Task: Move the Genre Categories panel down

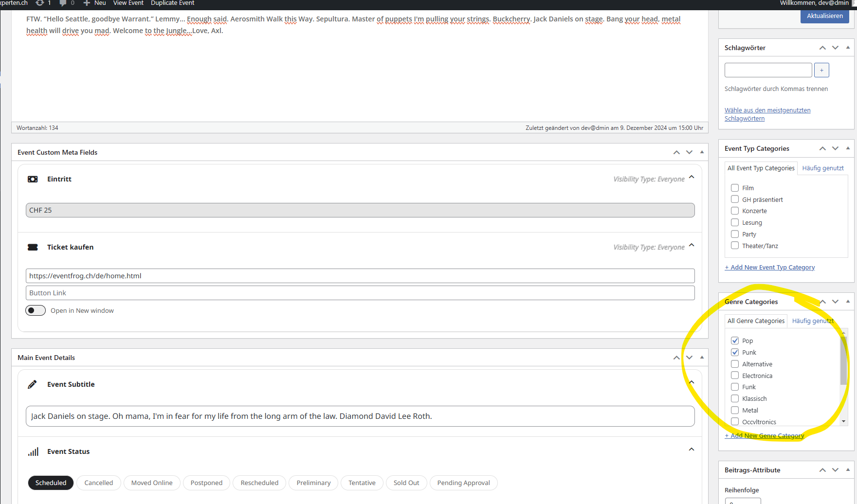Action: (x=835, y=302)
